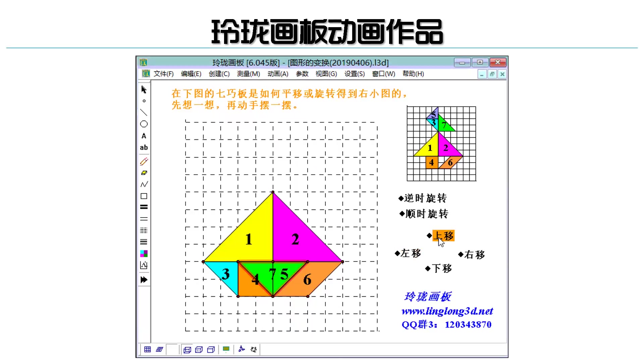This screenshot has width=644, height=362.
Task: Select the text label tool (A)
Action: click(144, 136)
